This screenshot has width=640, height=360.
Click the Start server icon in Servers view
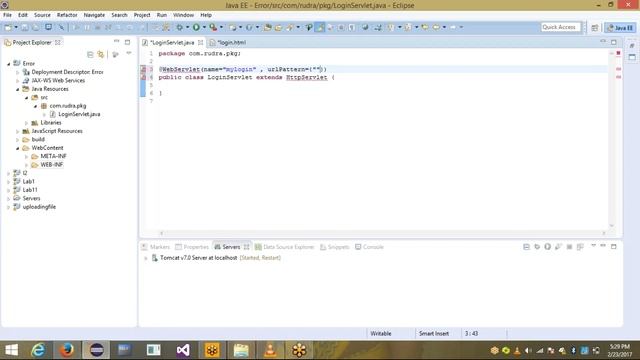point(548,247)
